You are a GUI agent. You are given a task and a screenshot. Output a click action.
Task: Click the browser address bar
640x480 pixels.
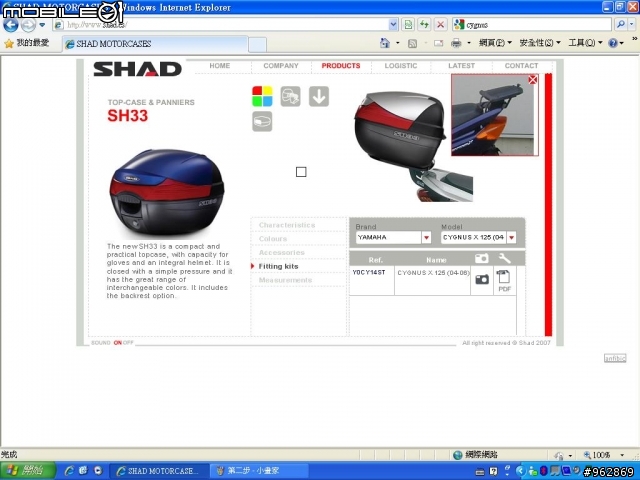point(224,24)
